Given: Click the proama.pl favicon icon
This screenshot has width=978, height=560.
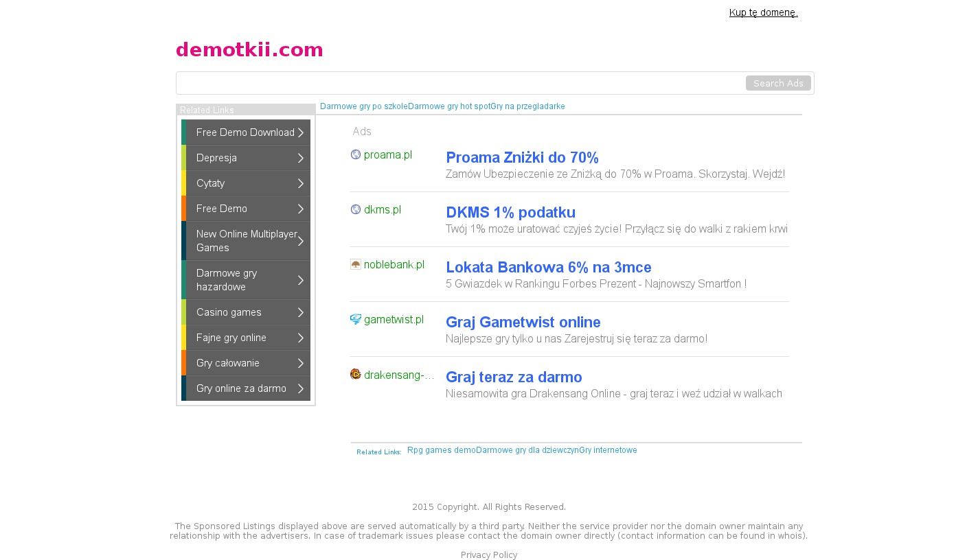Looking at the screenshot, I should [356, 154].
